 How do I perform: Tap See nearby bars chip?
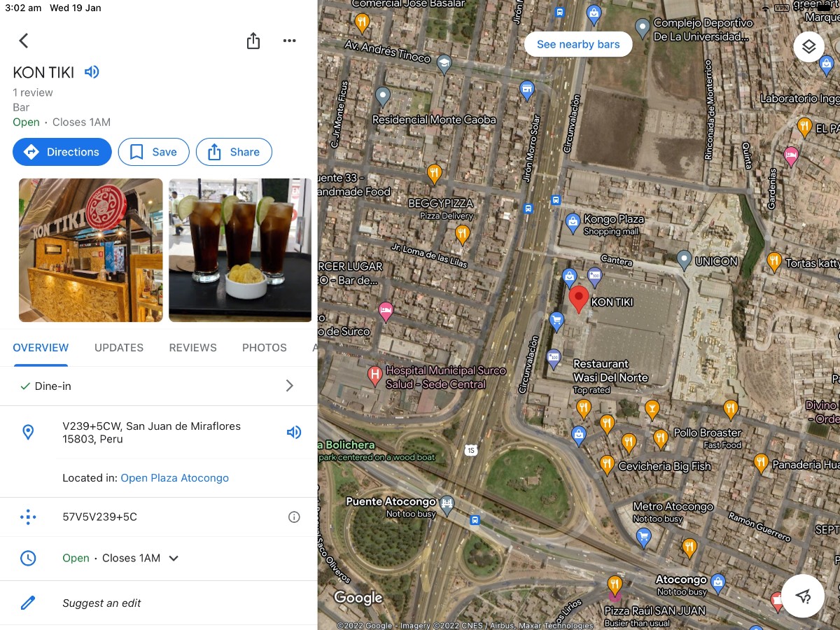click(578, 44)
